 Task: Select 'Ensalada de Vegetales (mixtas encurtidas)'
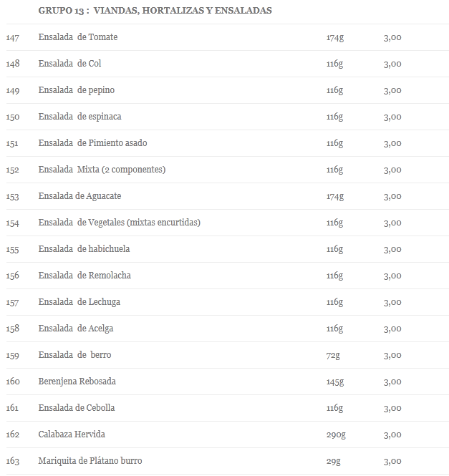point(120,223)
